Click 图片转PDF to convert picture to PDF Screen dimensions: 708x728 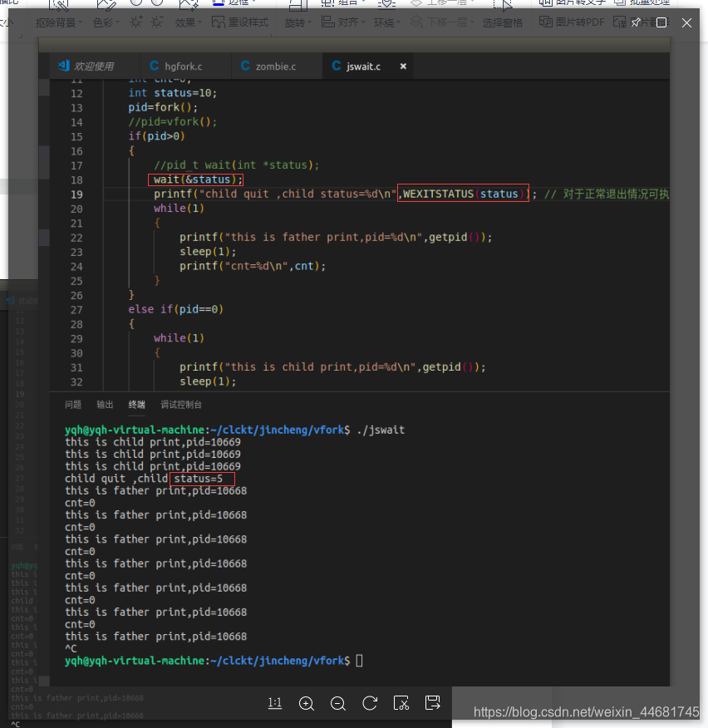tap(572, 22)
